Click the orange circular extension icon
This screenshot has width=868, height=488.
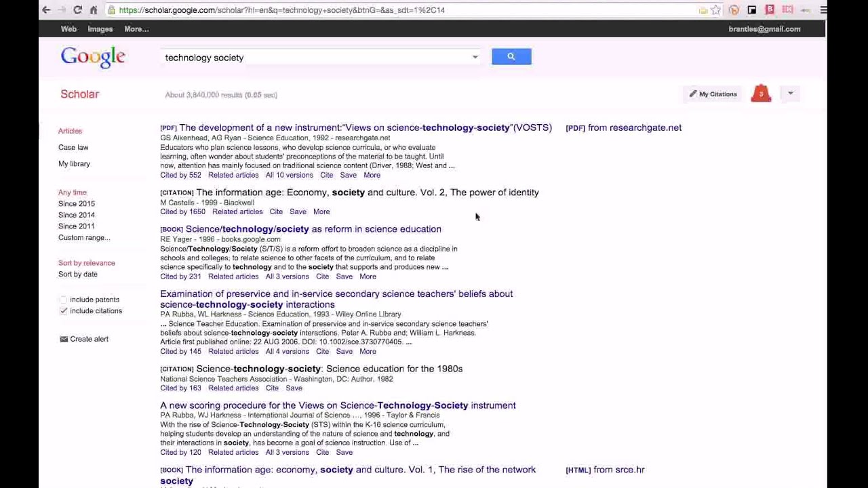pos(734,10)
